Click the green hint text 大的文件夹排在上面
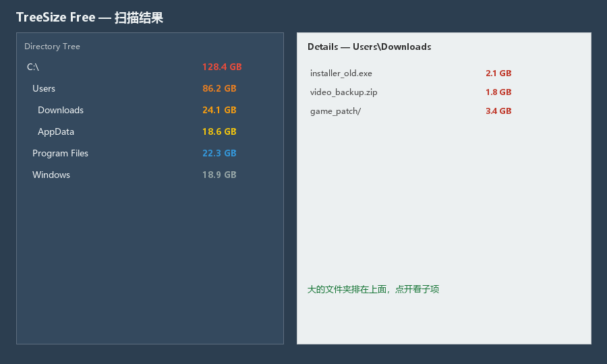Screen dimensions: 607x364 click(347, 289)
